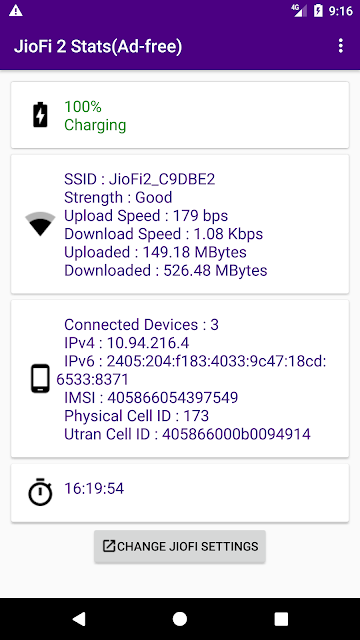The height and width of the screenshot is (640, 360).
Task: Tap the external-link icon on settings button
Action: pos(109,546)
